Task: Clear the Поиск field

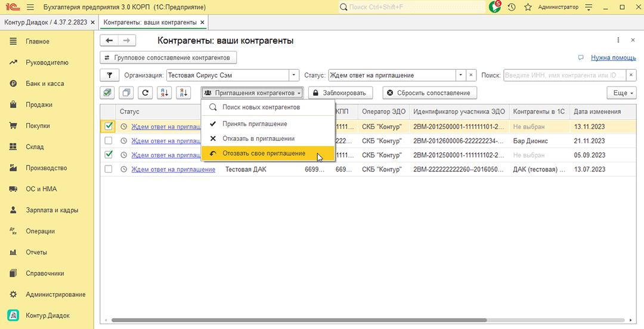Action: click(631, 75)
